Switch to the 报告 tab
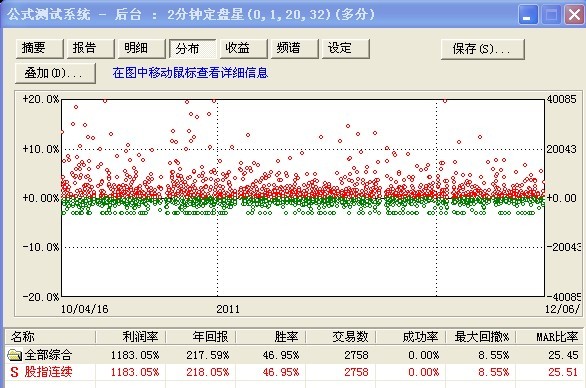The width and height of the screenshot is (586, 388). [x=90, y=49]
